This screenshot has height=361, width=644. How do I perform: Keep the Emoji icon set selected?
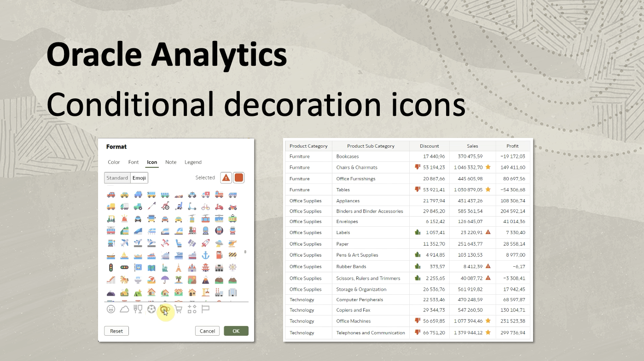coord(139,178)
